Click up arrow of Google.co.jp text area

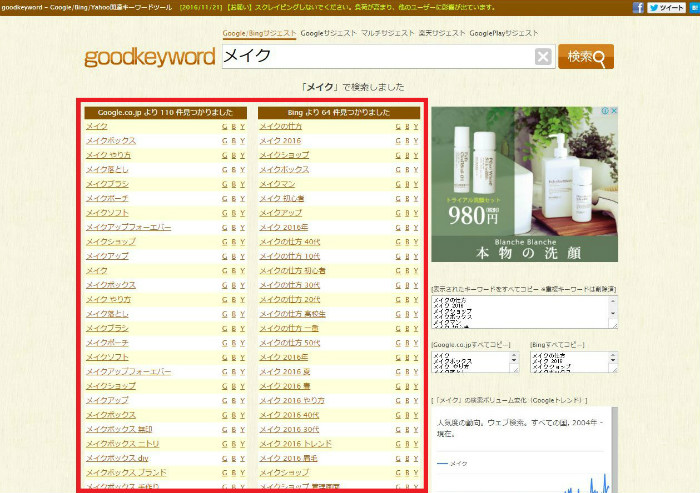pos(514,355)
